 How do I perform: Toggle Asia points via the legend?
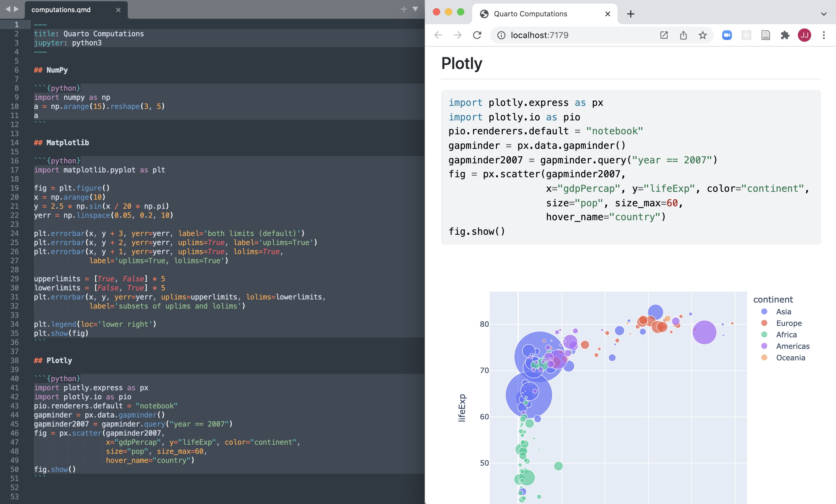pos(783,312)
